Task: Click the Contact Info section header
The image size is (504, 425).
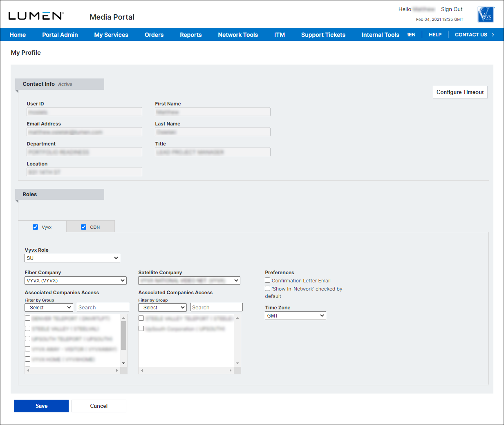Action: 60,84
